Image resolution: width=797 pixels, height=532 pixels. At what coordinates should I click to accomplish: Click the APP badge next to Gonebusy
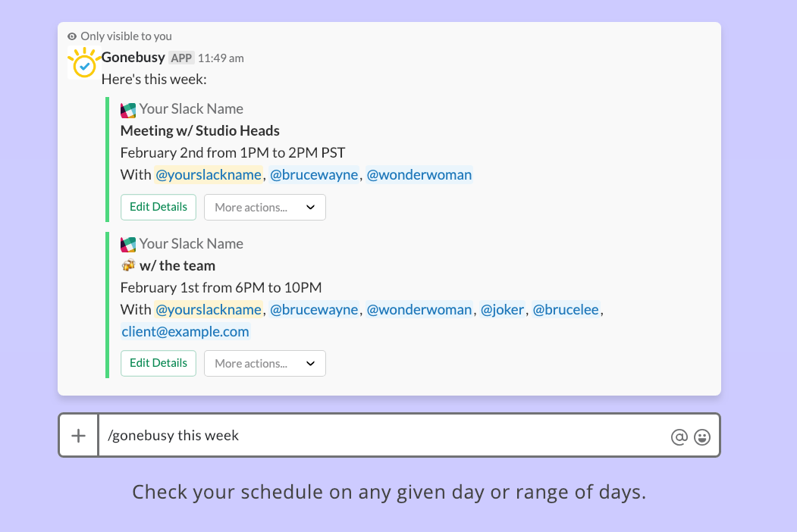click(181, 58)
